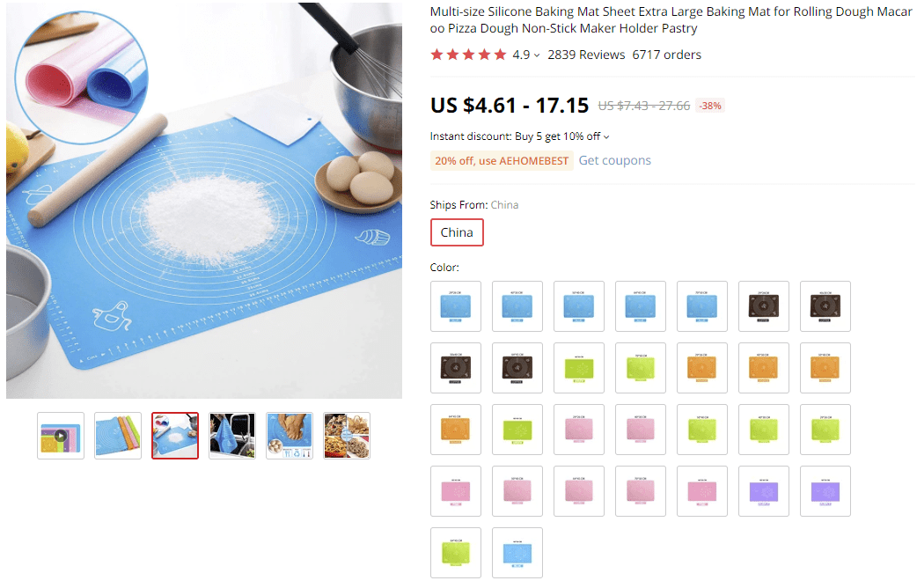Viewport: 917px width, 588px height.
Task: Open the hands kneading dough thumbnail
Action: [290, 436]
